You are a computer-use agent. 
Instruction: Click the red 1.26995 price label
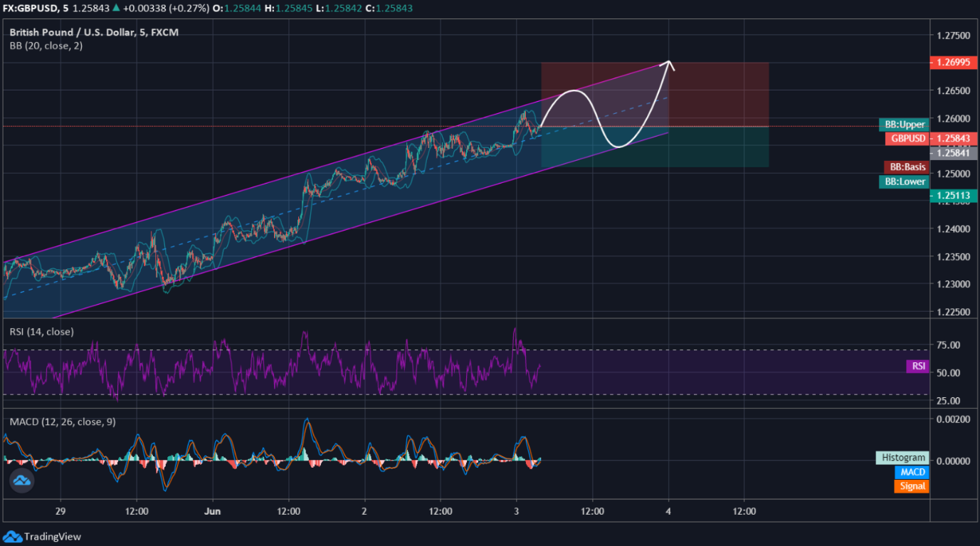coord(953,63)
